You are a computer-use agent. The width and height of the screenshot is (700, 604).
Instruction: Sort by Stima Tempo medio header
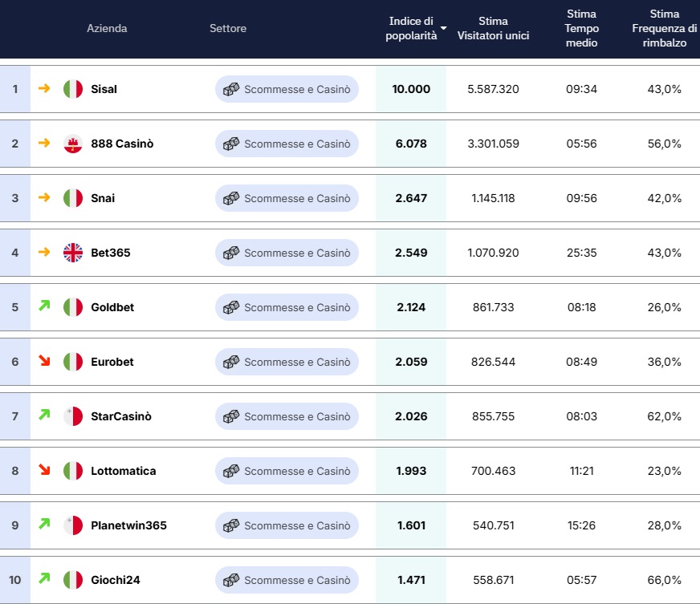pyautogui.click(x=581, y=28)
